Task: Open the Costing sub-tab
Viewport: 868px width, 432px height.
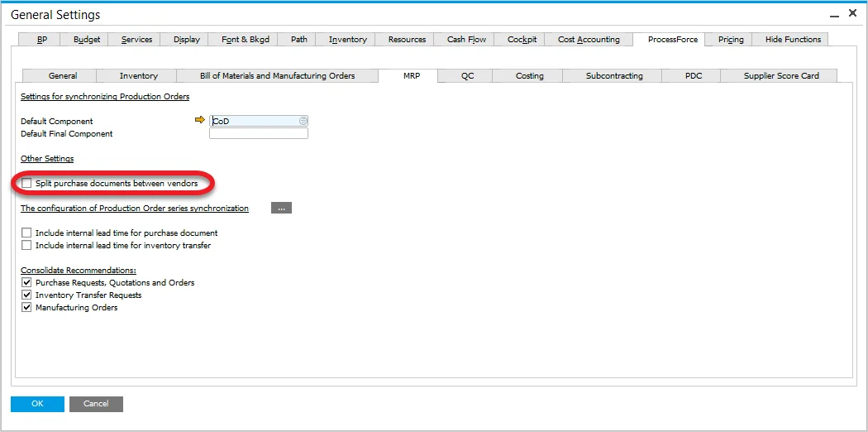Action: click(529, 76)
